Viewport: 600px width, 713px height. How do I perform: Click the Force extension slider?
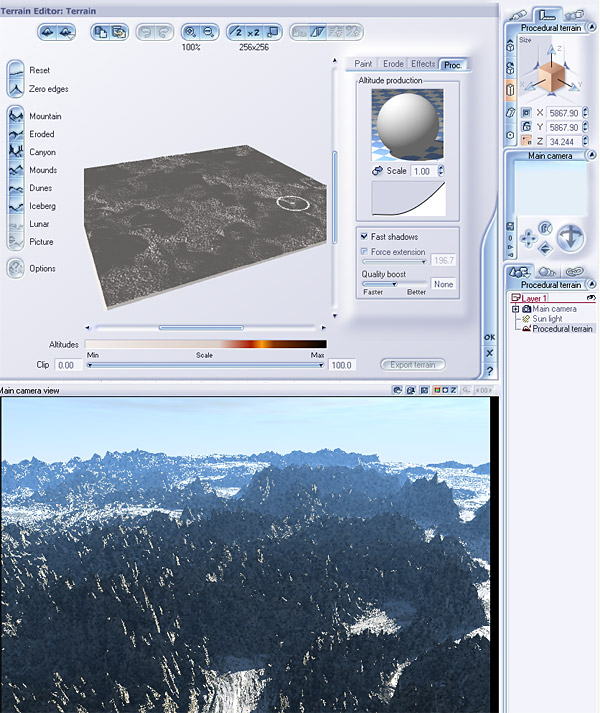coord(394,261)
